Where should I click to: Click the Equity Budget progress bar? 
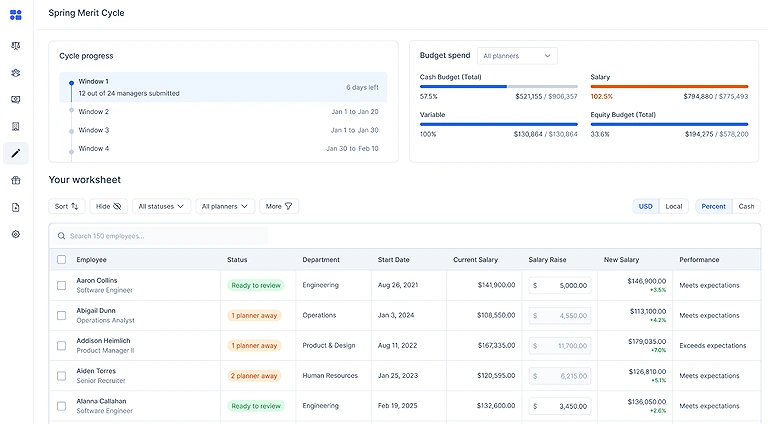click(x=669, y=124)
